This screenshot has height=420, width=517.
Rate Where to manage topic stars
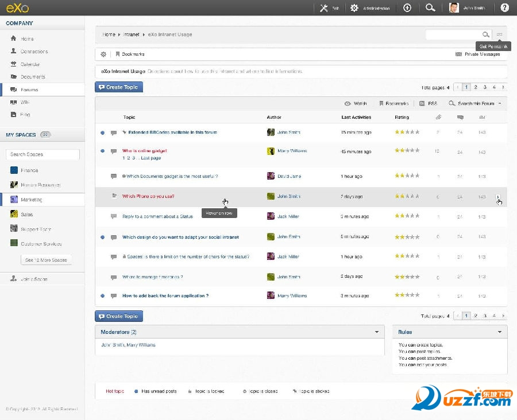tap(407, 277)
